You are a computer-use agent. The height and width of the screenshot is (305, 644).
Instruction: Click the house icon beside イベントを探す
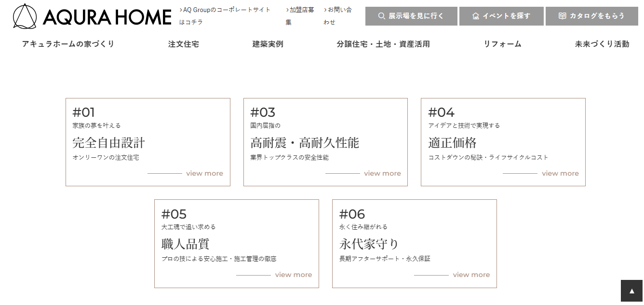[476, 16]
